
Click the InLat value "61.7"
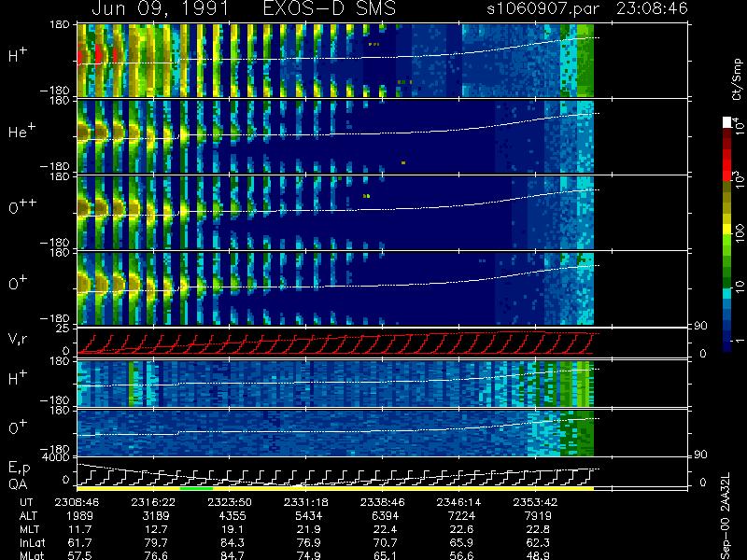coord(80,542)
